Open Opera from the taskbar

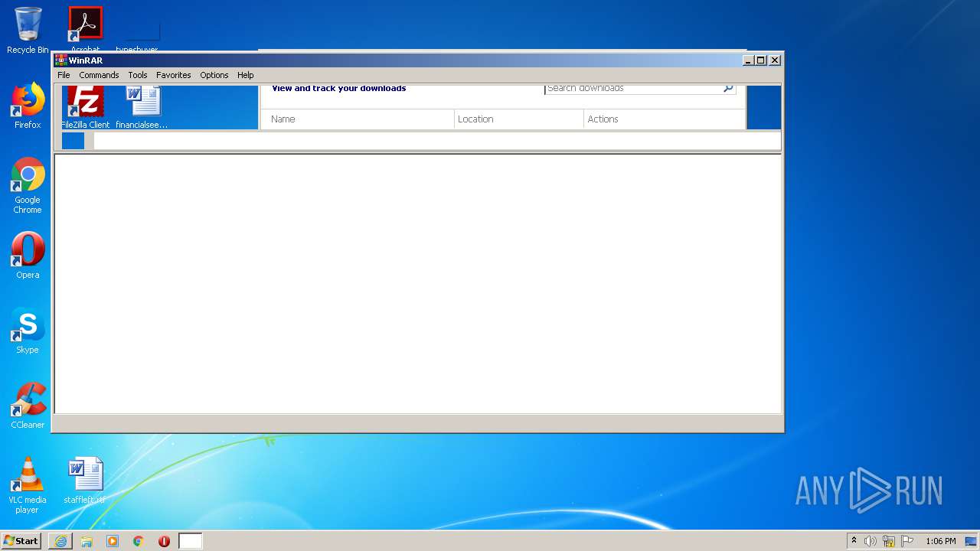[x=164, y=541]
